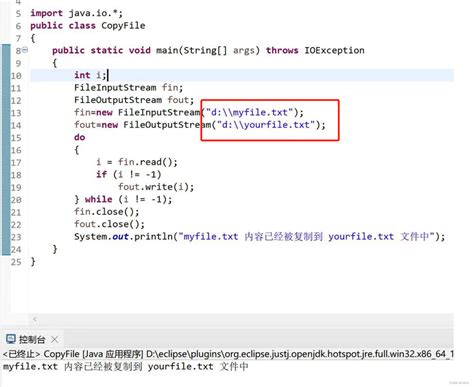Viewport: 474px width, 387px height.
Task: Close the 控制台 console tab
Action: click(x=55, y=340)
